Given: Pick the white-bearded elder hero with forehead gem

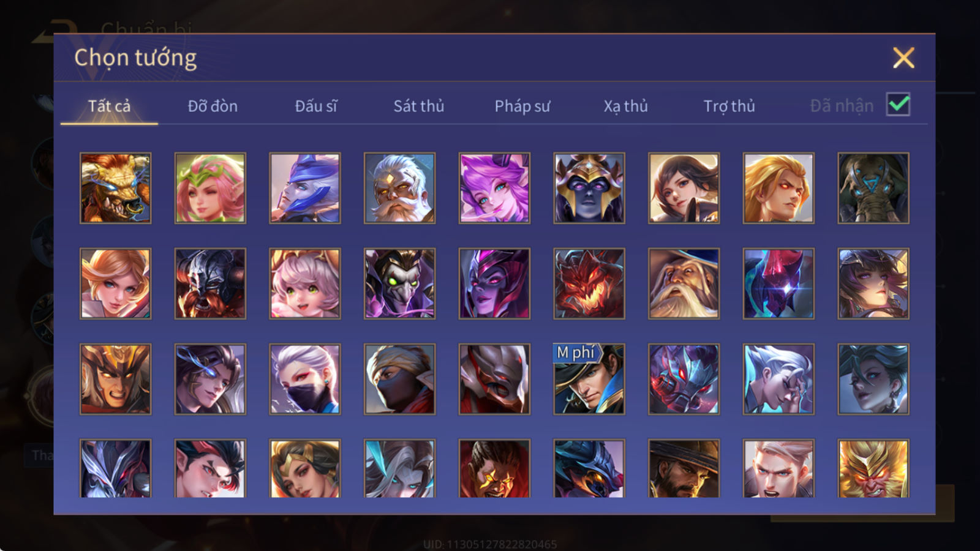Looking at the screenshot, I should [x=399, y=188].
